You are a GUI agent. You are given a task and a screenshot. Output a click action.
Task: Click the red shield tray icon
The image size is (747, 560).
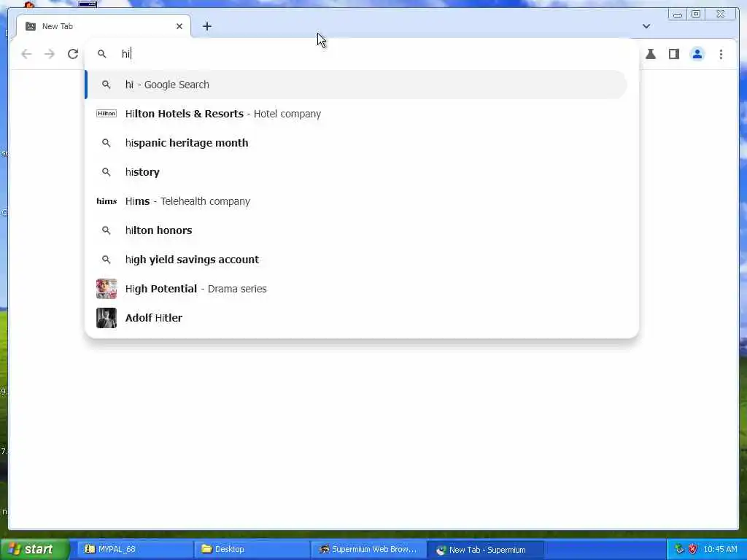(x=693, y=549)
